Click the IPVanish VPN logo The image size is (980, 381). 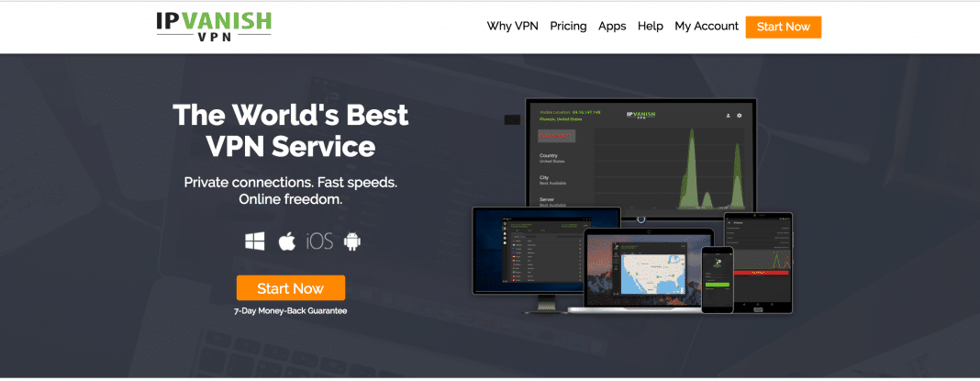[214, 27]
